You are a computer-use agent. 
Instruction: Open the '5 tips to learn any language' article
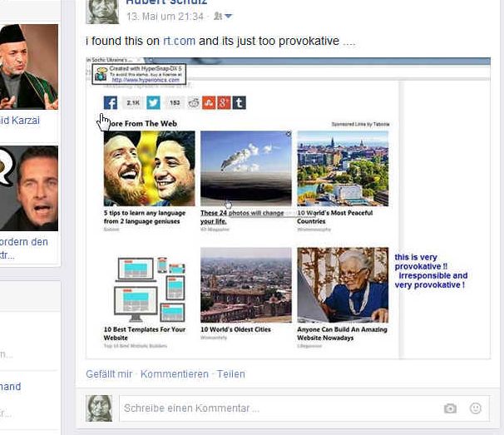(145, 217)
